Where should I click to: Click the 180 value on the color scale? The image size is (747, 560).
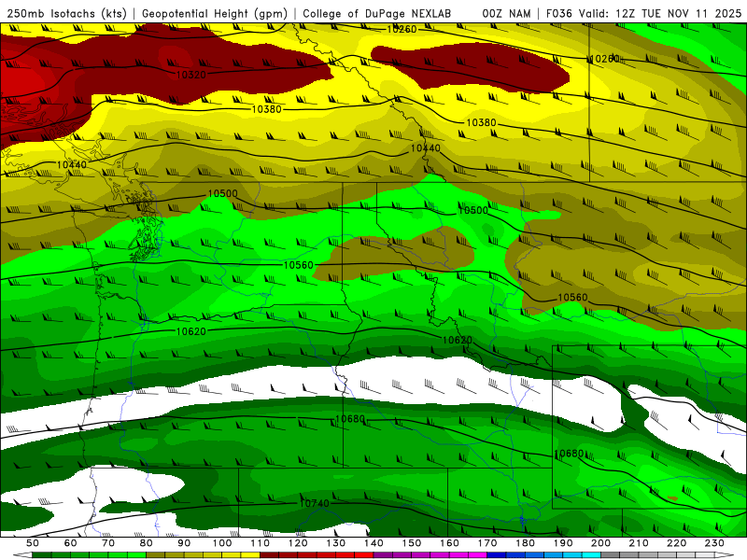tap(525, 543)
